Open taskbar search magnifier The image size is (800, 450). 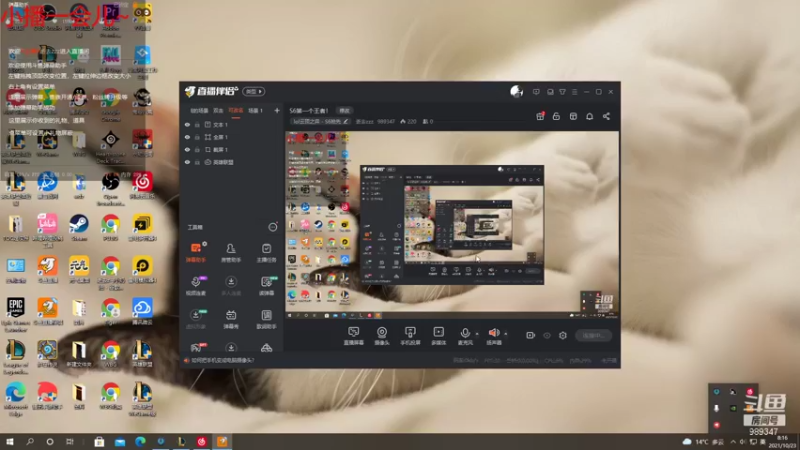click(30, 441)
